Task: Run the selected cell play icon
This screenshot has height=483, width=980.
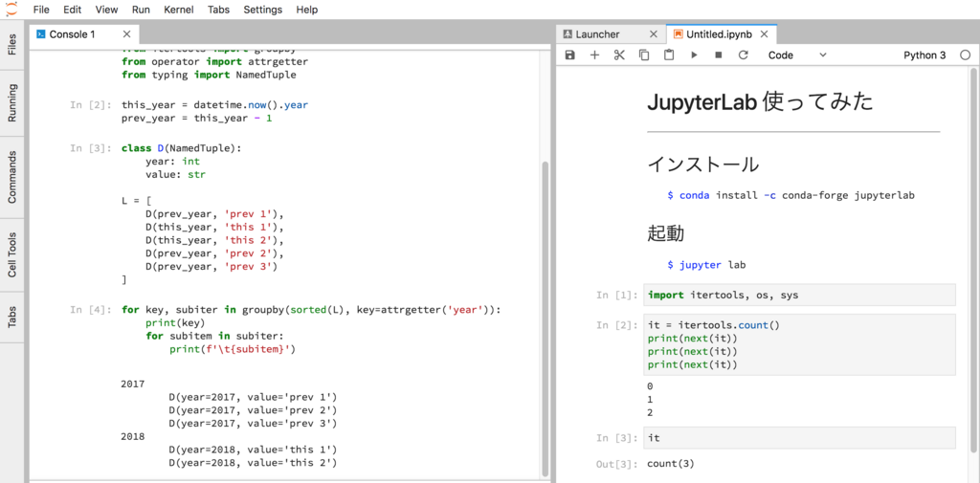Action: [694, 55]
